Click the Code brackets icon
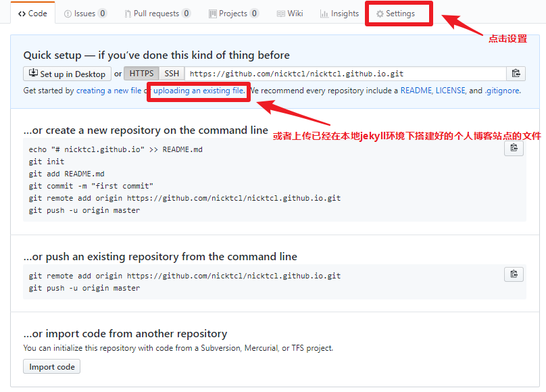 (22, 14)
